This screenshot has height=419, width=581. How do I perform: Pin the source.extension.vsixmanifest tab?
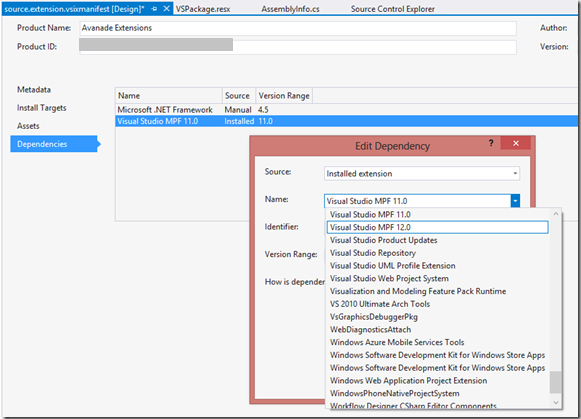click(155, 9)
